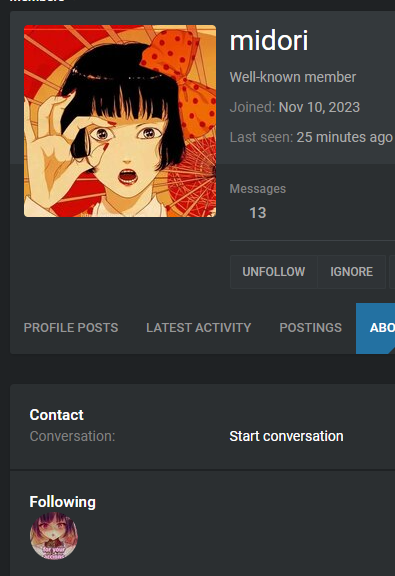
Task: Click the UNFOLLOW button
Action: coord(273,272)
